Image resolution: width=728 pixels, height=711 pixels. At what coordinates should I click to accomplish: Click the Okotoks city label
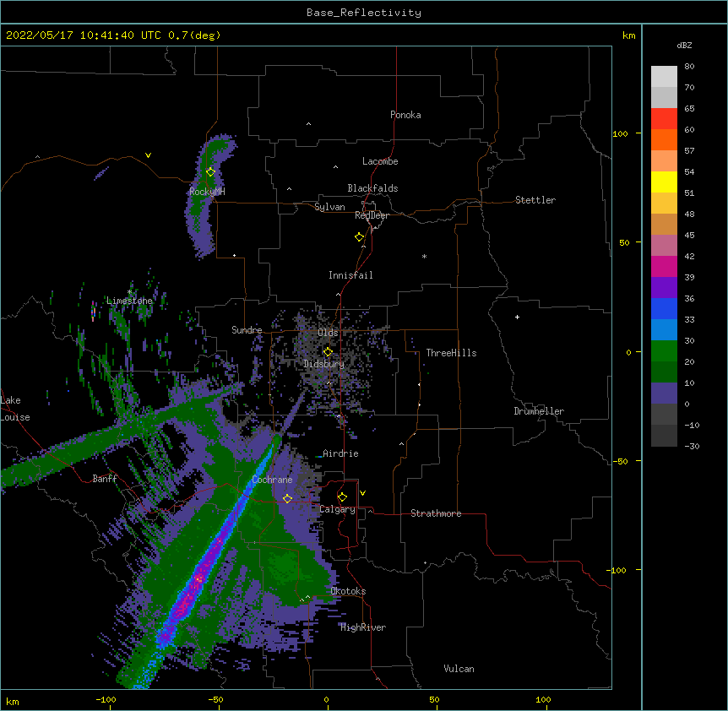tap(348, 591)
